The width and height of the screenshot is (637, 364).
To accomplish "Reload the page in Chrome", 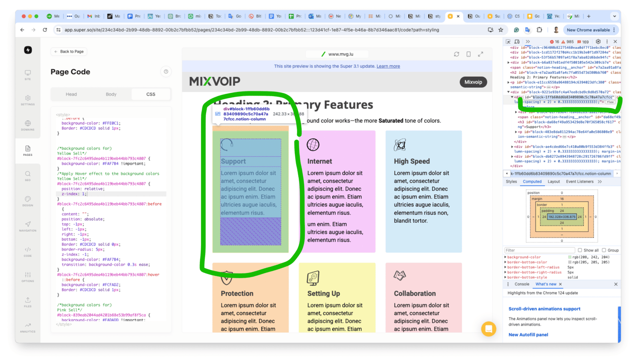I will coord(45,30).
